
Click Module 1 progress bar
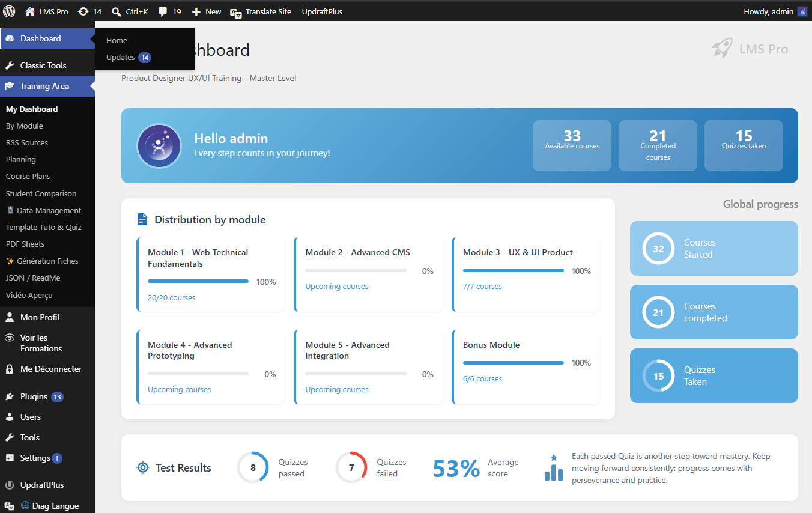pyautogui.click(x=198, y=281)
